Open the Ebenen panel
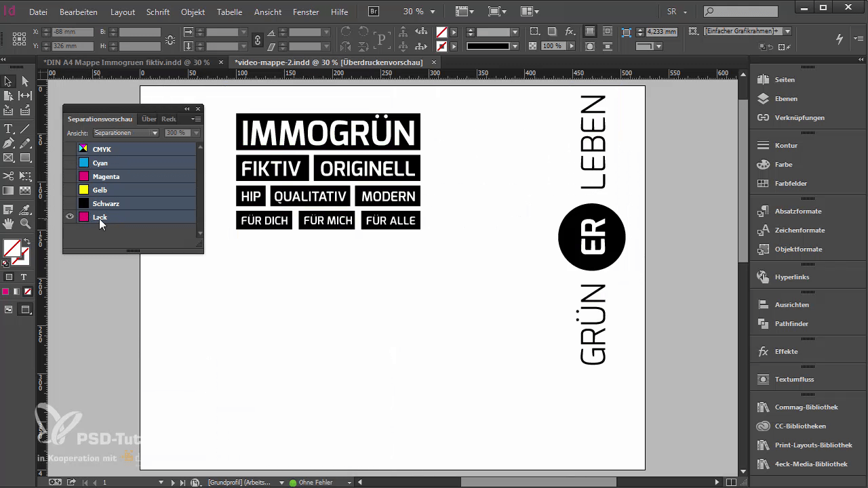 786,99
